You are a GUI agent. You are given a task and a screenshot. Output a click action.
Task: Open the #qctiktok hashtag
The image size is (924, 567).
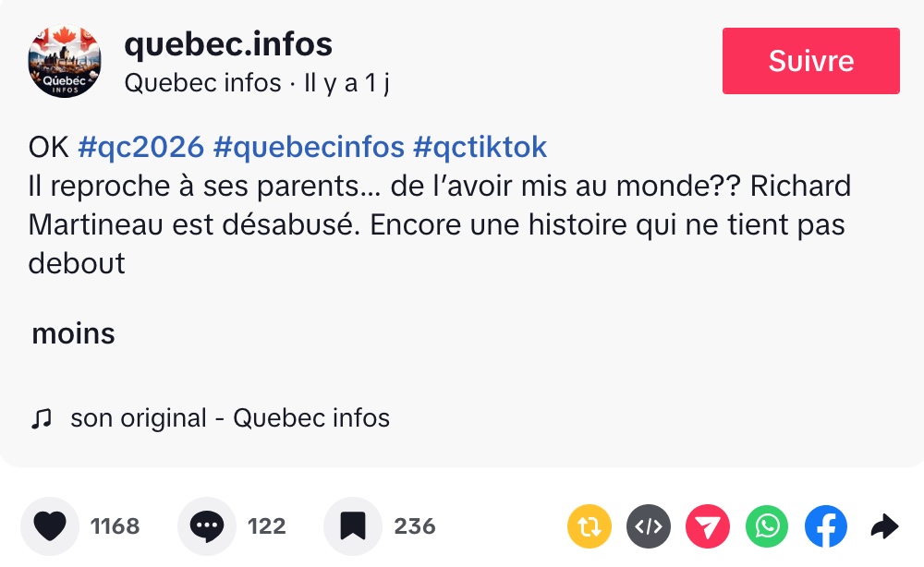tap(480, 147)
